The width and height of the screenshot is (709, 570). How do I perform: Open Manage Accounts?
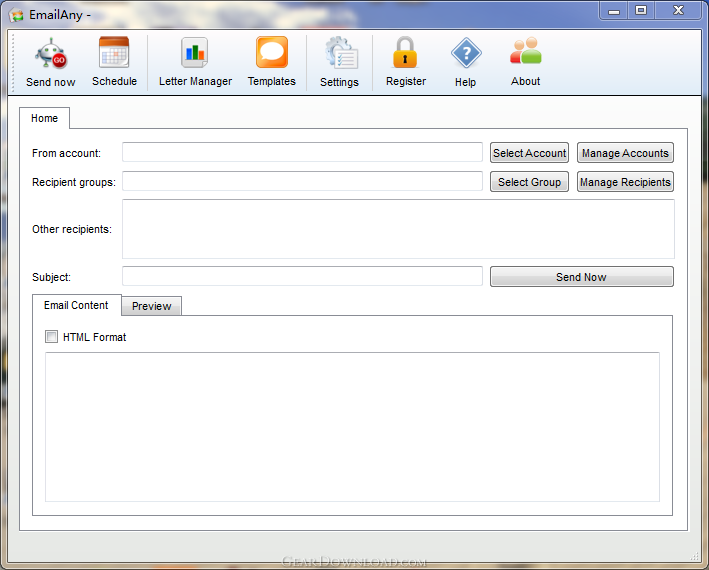point(625,153)
